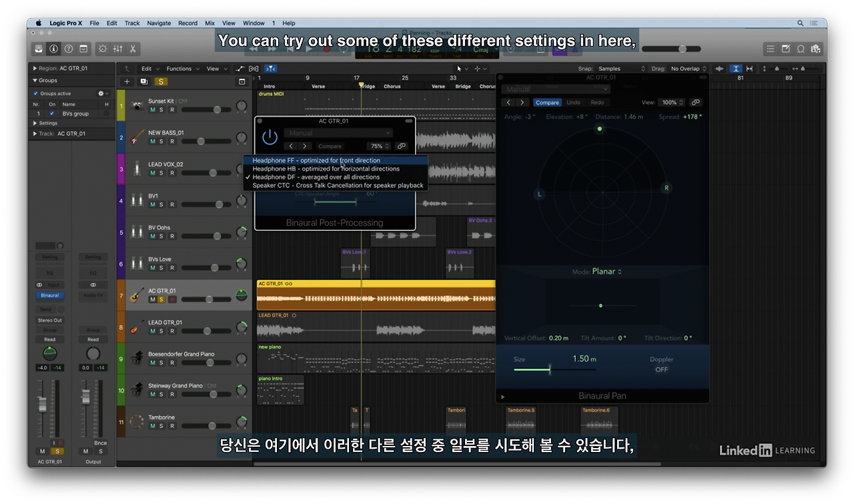
Task: Click the Sunset Kit track volume slider
Action: [205, 109]
